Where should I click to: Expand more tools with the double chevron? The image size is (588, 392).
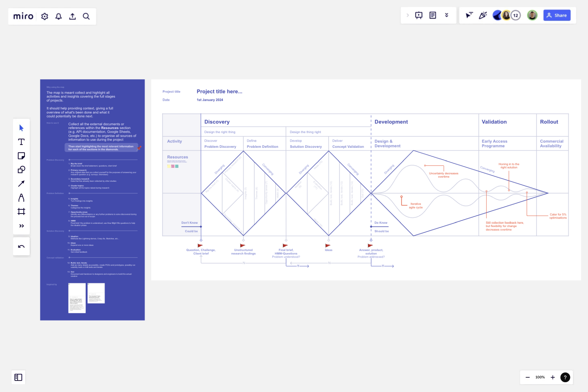[21, 225]
